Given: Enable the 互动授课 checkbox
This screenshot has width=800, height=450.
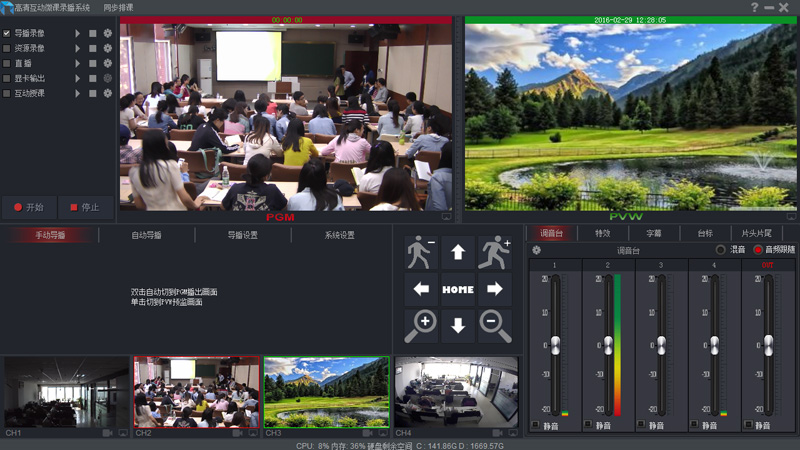Looking at the screenshot, I should (7, 93).
